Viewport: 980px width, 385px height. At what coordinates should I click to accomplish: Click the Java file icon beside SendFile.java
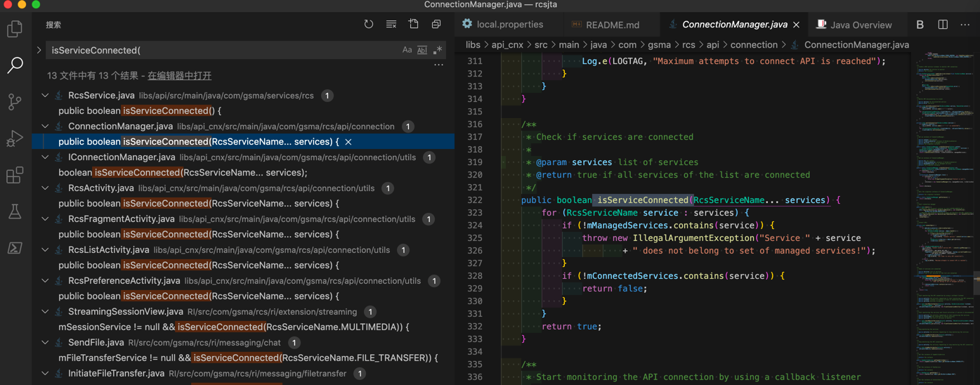click(x=59, y=343)
